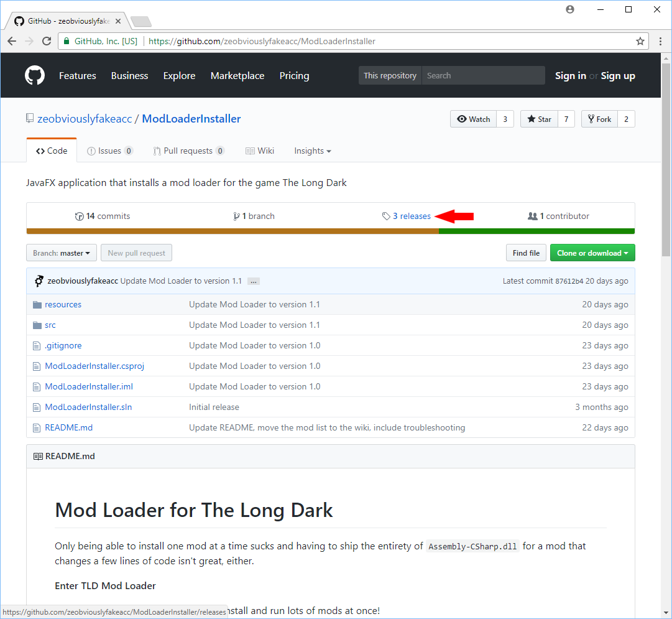Star the ModLoaderInstaller repository

coord(539,119)
